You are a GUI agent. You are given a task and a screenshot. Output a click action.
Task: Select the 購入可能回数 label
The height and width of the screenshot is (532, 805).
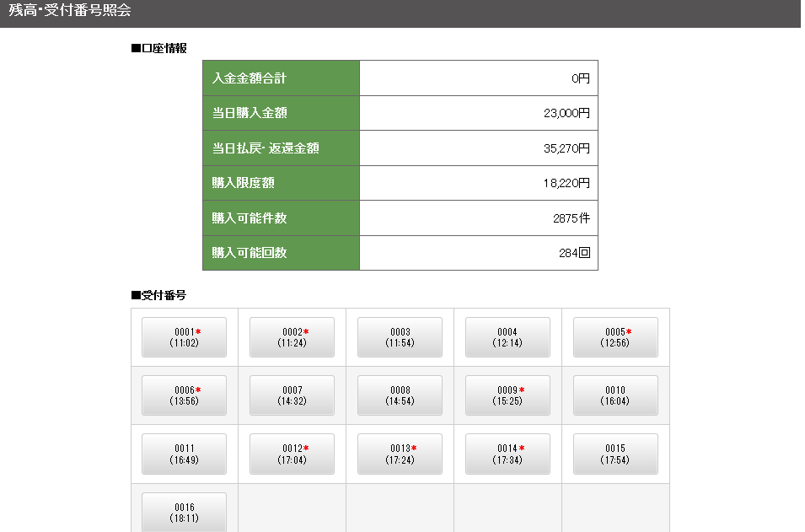click(x=281, y=253)
